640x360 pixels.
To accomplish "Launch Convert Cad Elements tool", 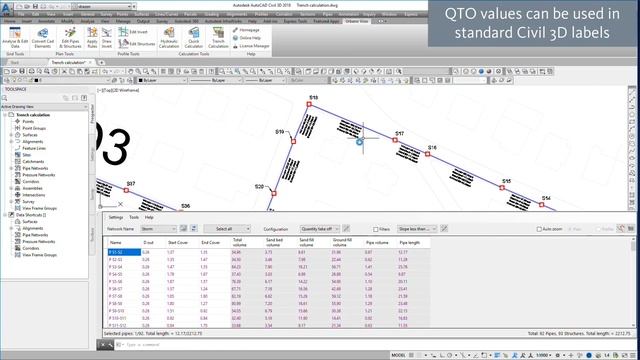I will point(42,38).
